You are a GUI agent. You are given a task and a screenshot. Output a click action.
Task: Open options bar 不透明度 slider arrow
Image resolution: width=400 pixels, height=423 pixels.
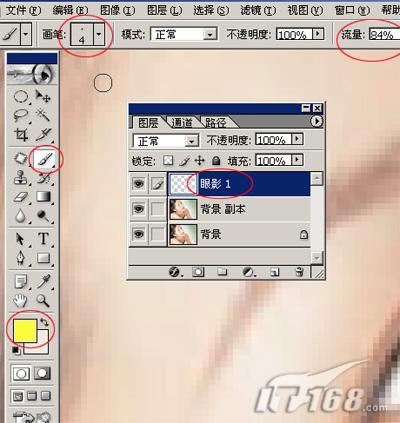click(318, 34)
